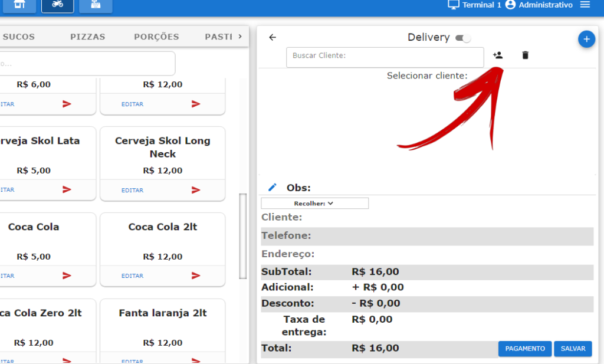Viewport: 604px width, 364px height.
Task: Click the back arrow beside Delivery
Action: (x=273, y=37)
